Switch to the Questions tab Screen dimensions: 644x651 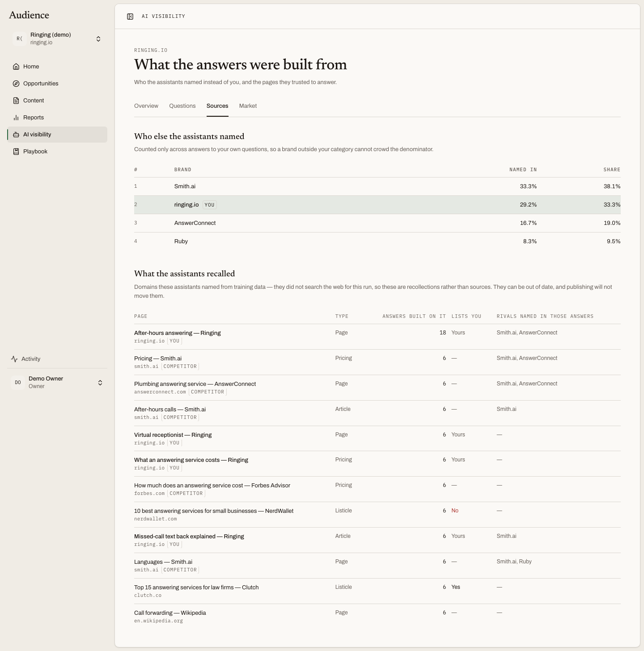point(182,106)
